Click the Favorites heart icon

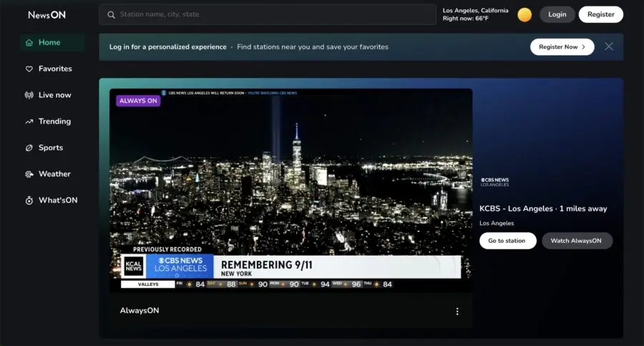(29, 69)
